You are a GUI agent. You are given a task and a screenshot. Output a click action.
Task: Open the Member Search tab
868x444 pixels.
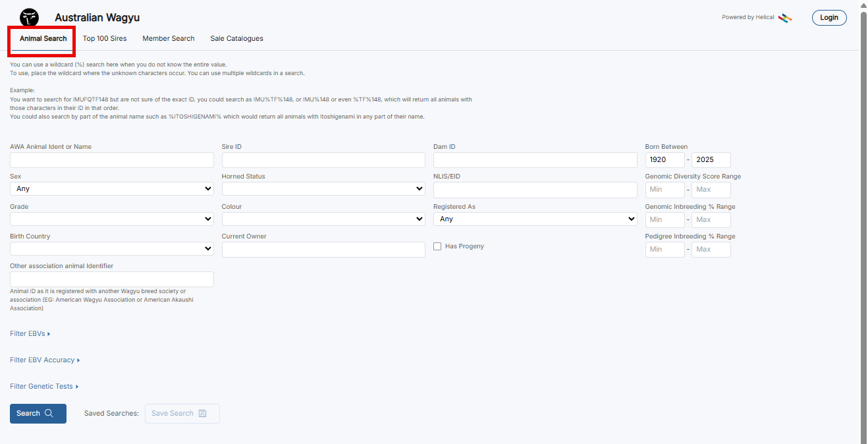169,39
